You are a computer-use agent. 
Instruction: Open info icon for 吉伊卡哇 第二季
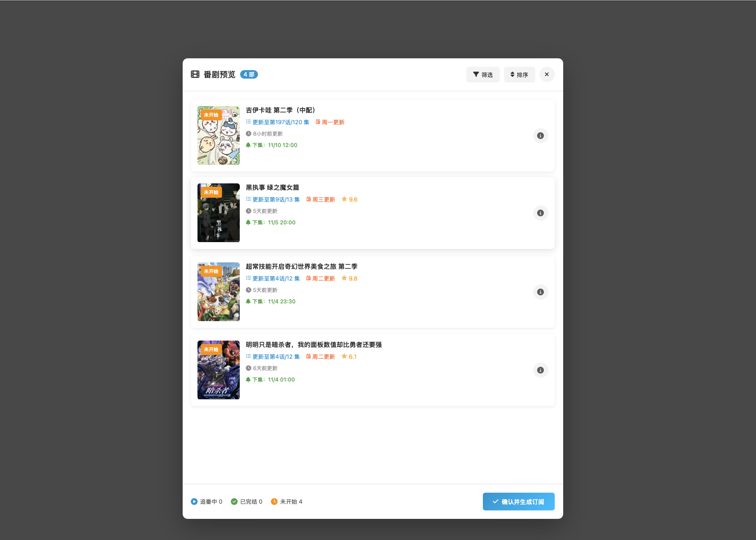tap(540, 136)
